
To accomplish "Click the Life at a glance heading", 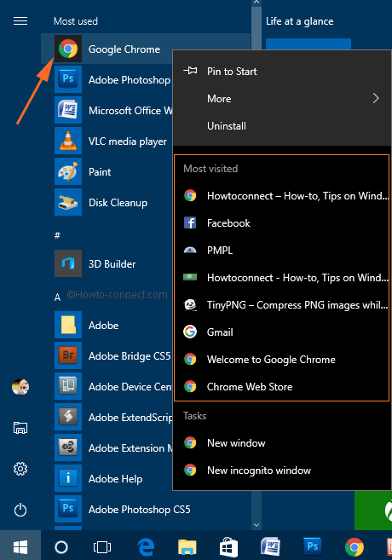I will coord(299,21).
